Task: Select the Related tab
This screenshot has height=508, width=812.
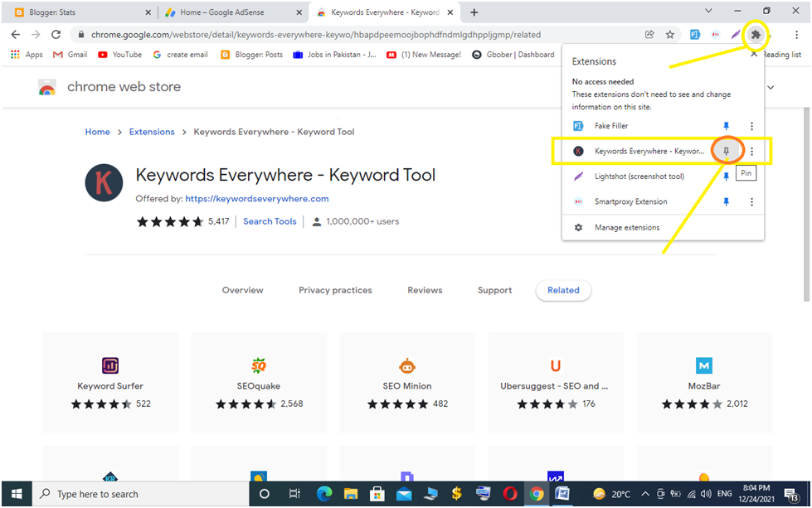Action: point(563,290)
